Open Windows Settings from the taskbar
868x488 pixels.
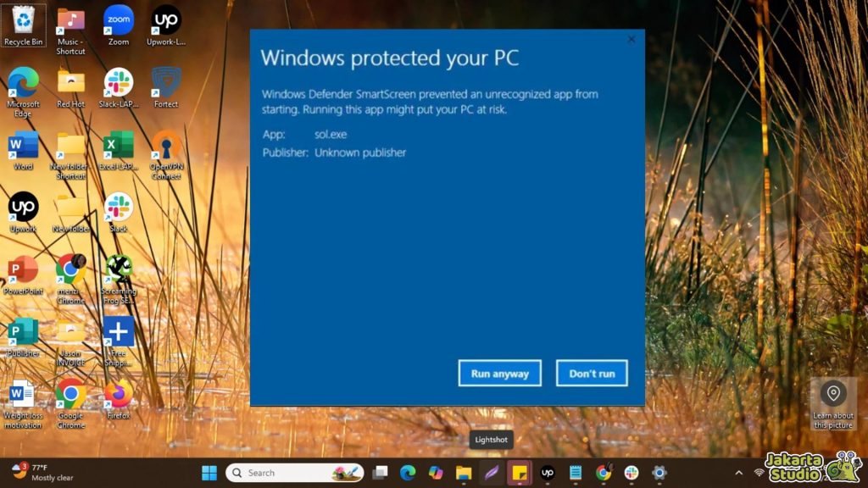pos(659,473)
